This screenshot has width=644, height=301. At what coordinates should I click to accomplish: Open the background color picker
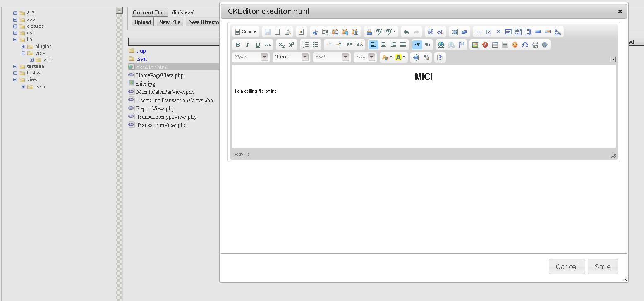click(x=400, y=57)
